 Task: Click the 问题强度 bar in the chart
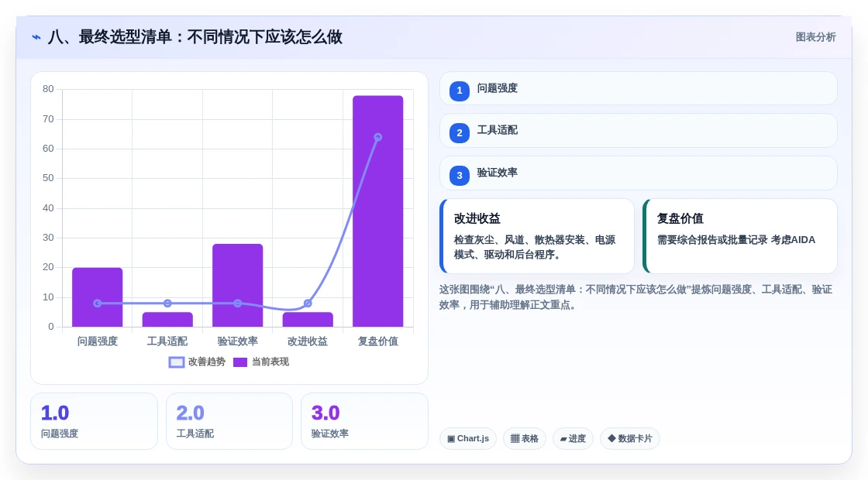click(98, 297)
